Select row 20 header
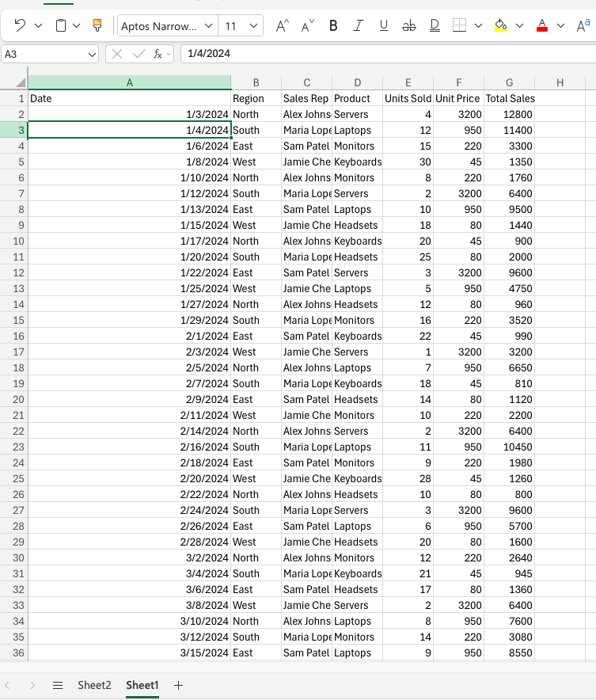 click(x=13, y=399)
